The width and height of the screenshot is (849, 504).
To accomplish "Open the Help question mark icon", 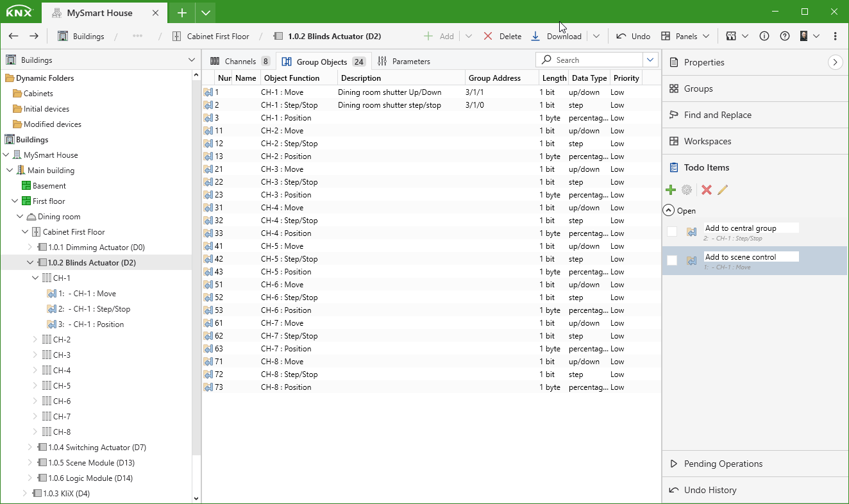I will click(x=785, y=37).
